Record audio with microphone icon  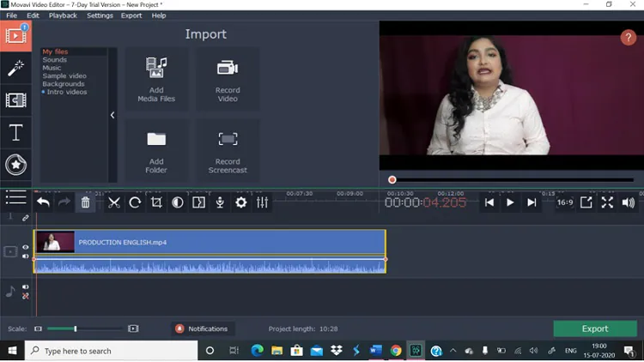pyautogui.click(x=220, y=202)
